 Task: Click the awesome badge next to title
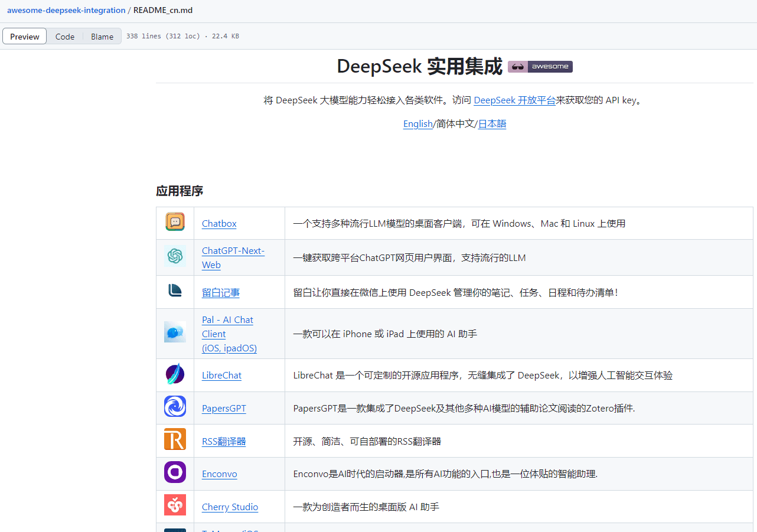click(540, 67)
